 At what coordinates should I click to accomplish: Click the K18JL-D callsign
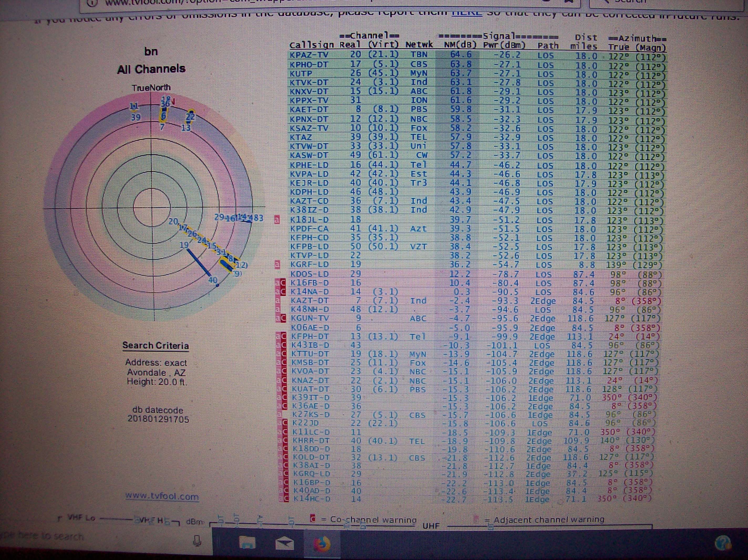click(309, 220)
